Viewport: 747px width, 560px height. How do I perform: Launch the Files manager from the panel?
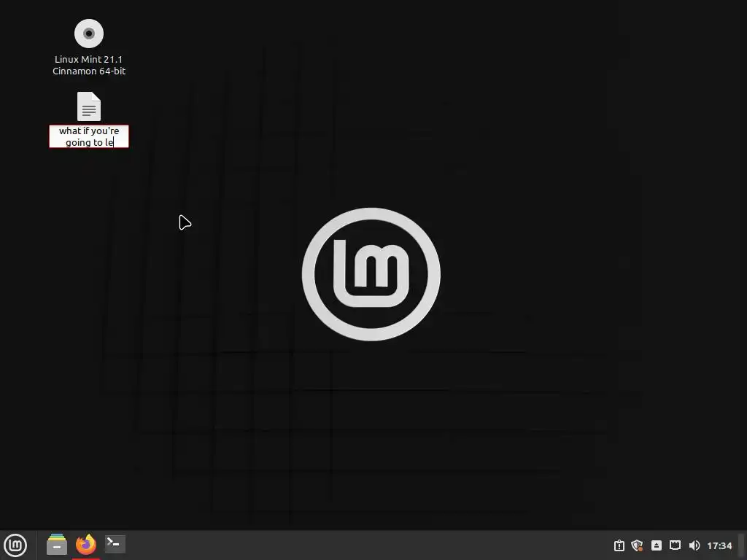(57, 545)
